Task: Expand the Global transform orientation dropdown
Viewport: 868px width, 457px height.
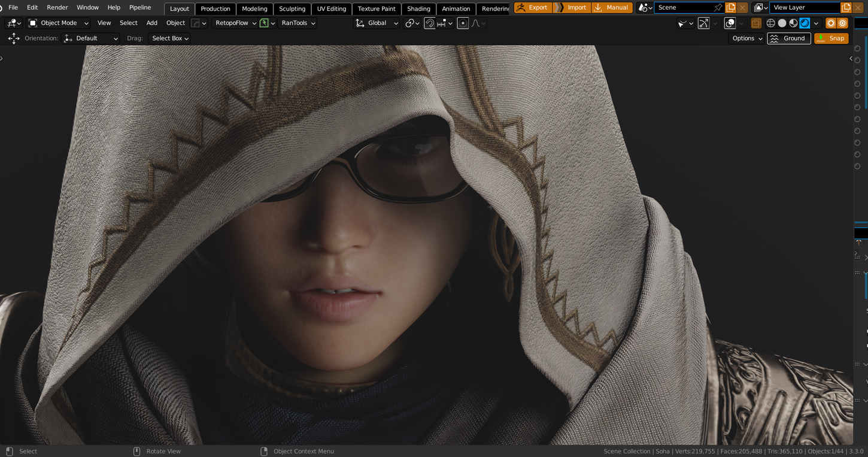Action: pyautogui.click(x=377, y=23)
